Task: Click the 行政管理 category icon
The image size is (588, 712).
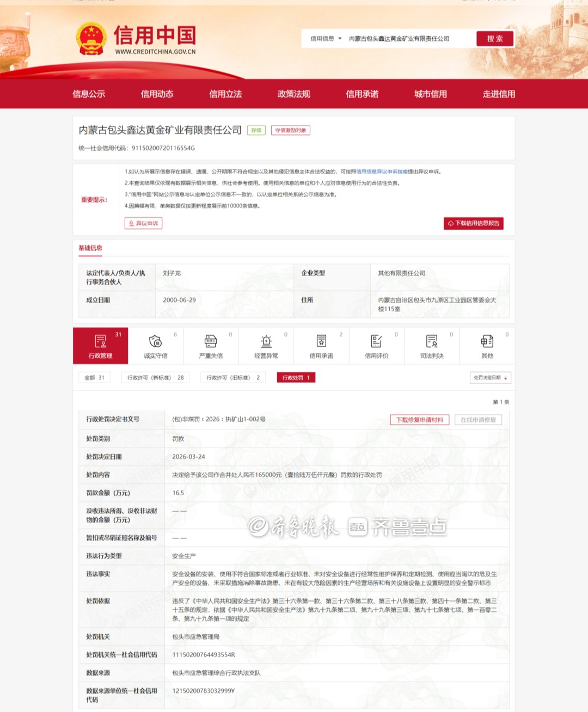Action: coord(101,341)
